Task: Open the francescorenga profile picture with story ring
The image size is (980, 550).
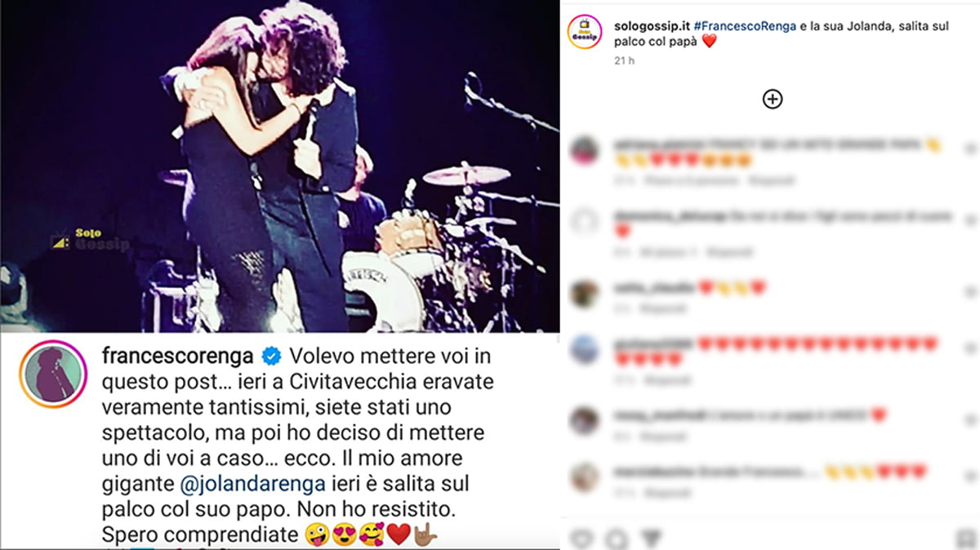Action: (53, 374)
